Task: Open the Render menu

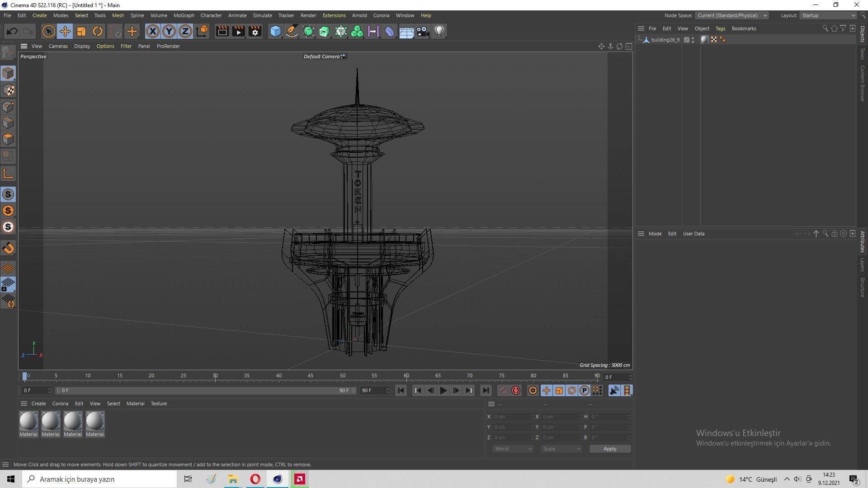Action: (x=308, y=15)
